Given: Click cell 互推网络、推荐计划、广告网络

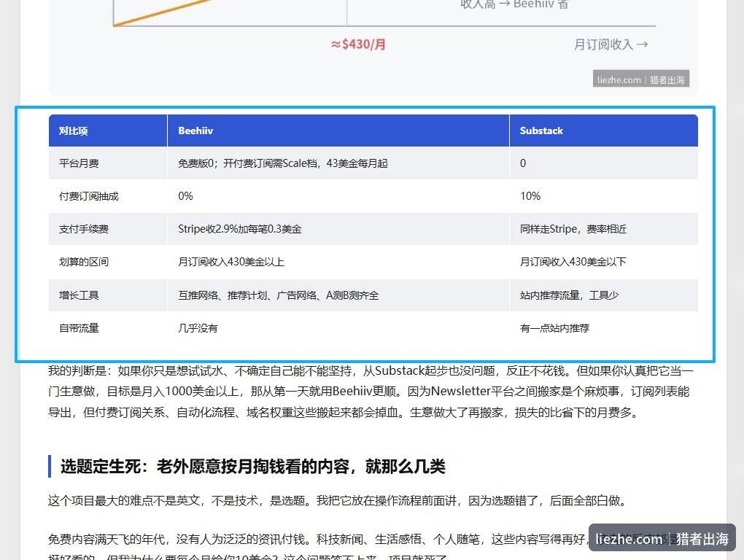Looking at the screenshot, I should 338,295.
